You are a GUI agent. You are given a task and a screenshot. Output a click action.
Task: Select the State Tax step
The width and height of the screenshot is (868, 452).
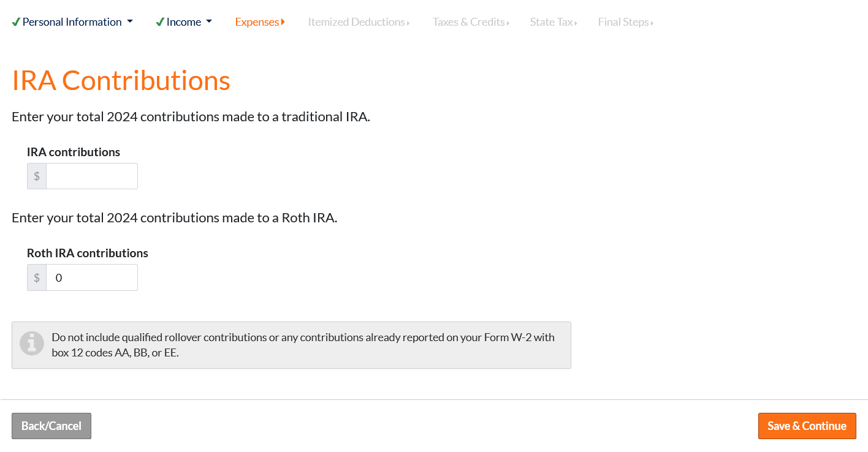[x=551, y=22]
